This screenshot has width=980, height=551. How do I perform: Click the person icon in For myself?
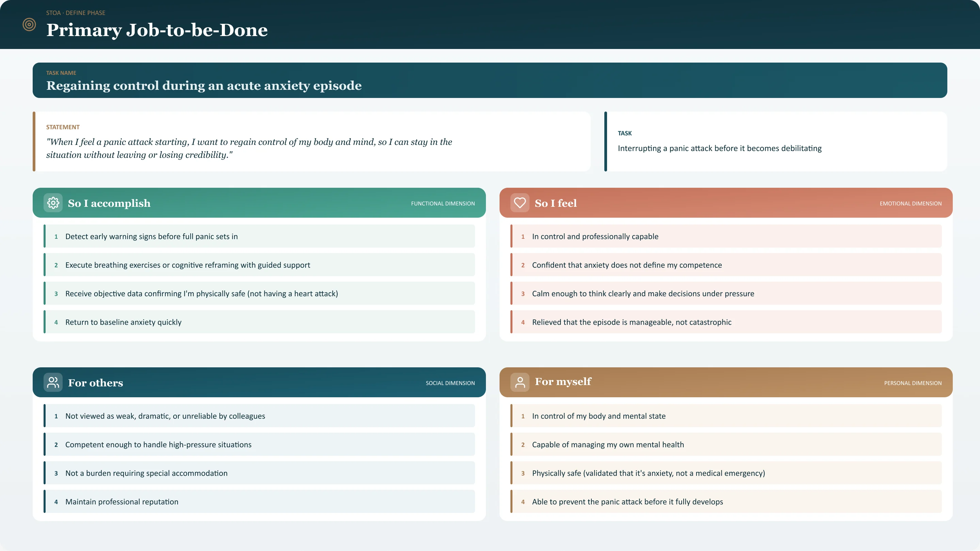coord(520,382)
